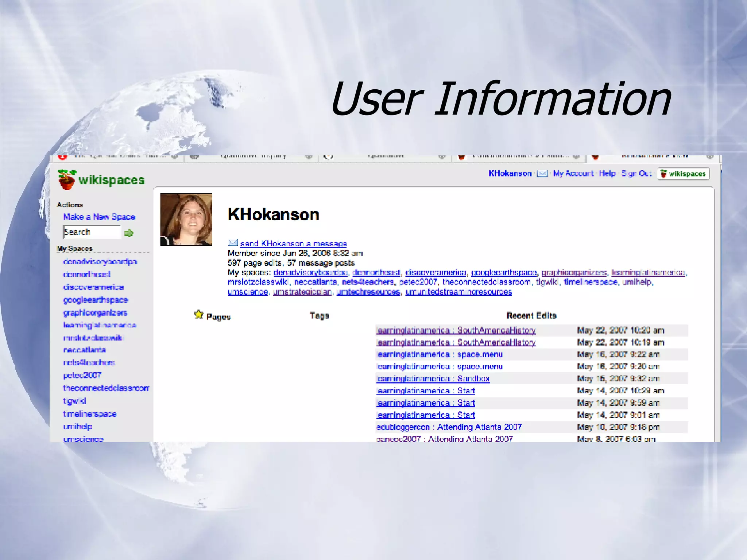Click the wikispaces badge at top right

pos(684,174)
